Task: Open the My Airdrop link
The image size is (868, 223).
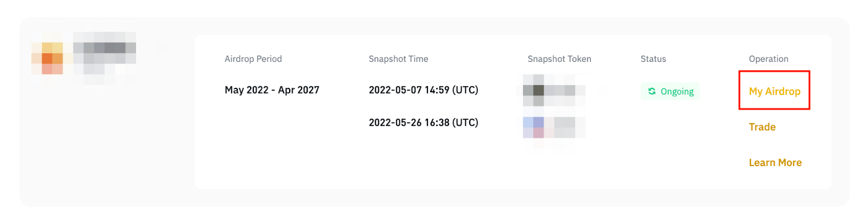Action: pos(774,91)
